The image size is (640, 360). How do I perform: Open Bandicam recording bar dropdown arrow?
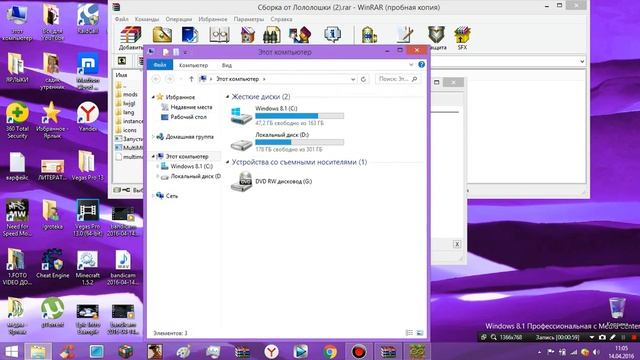pos(591,337)
